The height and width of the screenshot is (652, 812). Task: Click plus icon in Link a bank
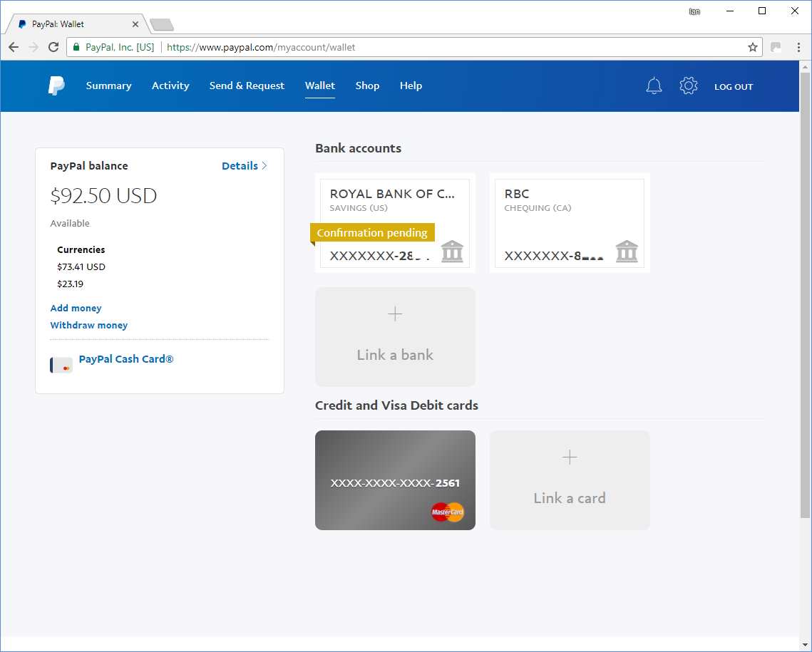pos(395,314)
